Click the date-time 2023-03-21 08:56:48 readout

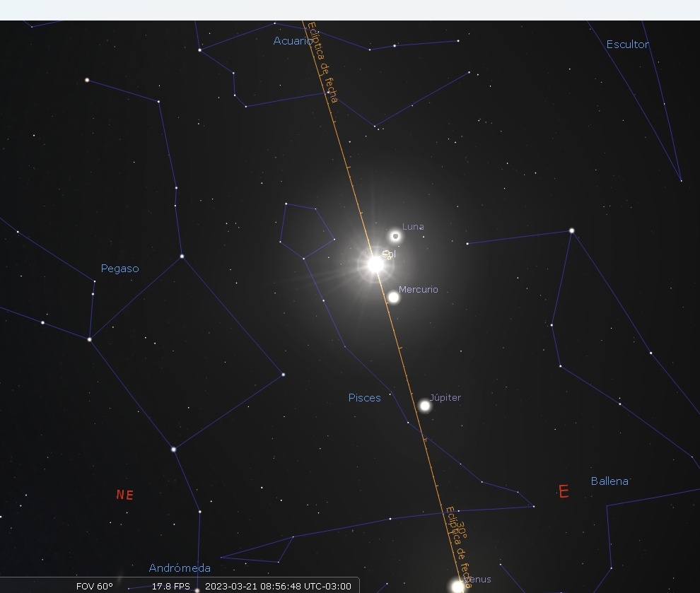(278, 587)
